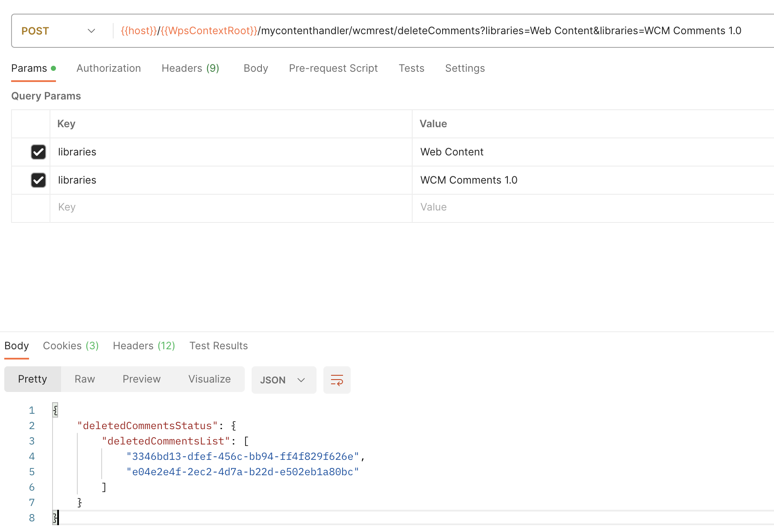
Task: Open the Pre-request Script tab
Action: click(x=333, y=68)
